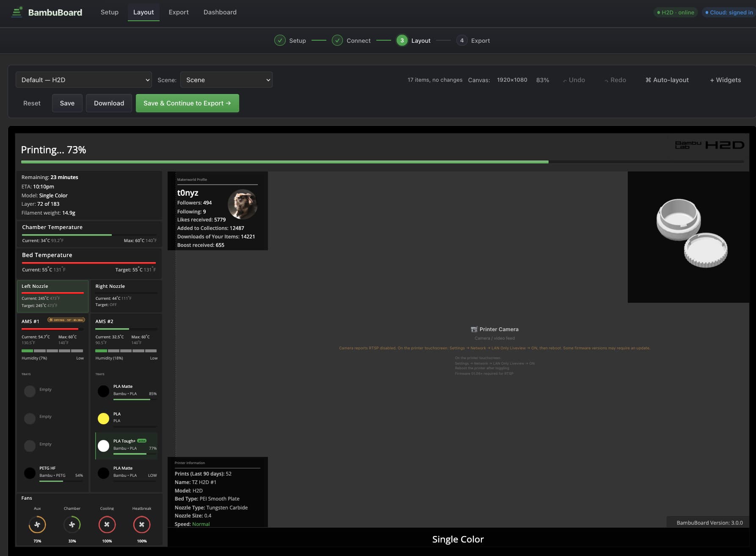Click the PLA Tough+ active badge
The width and height of the screenshot is (756, 556).
pyautogui.click(x=142, y=441)
